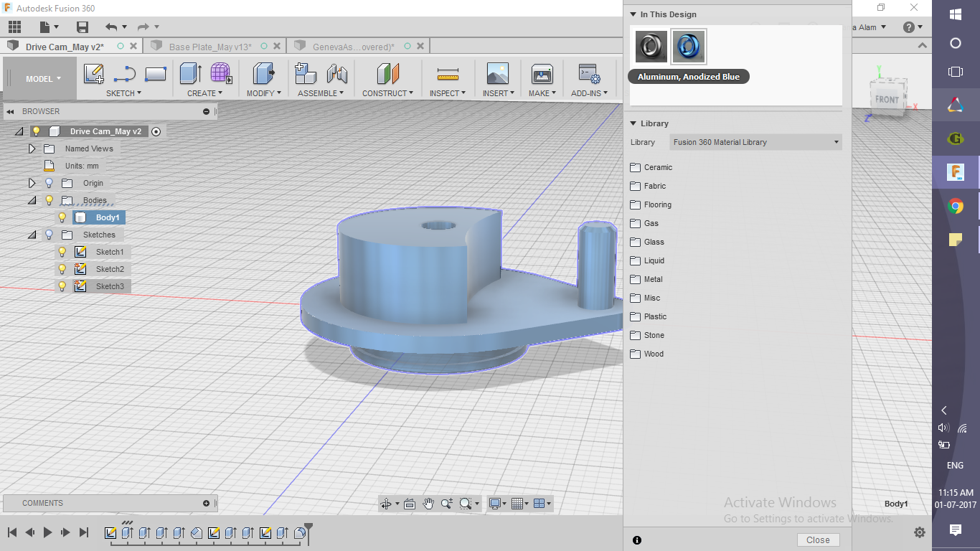Open the CREATE menu
This screenshot has height=551, width=980.
(x=205, y=93)
